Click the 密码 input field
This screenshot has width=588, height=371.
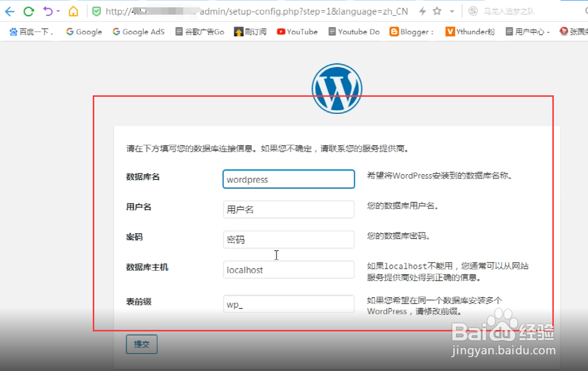[289, 240]
